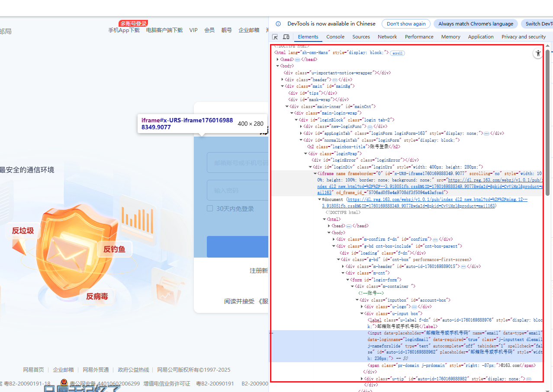The height and width of the screenshot is (392, 553).
Task: Open the Memory tab
Action: tap(450, 37)
